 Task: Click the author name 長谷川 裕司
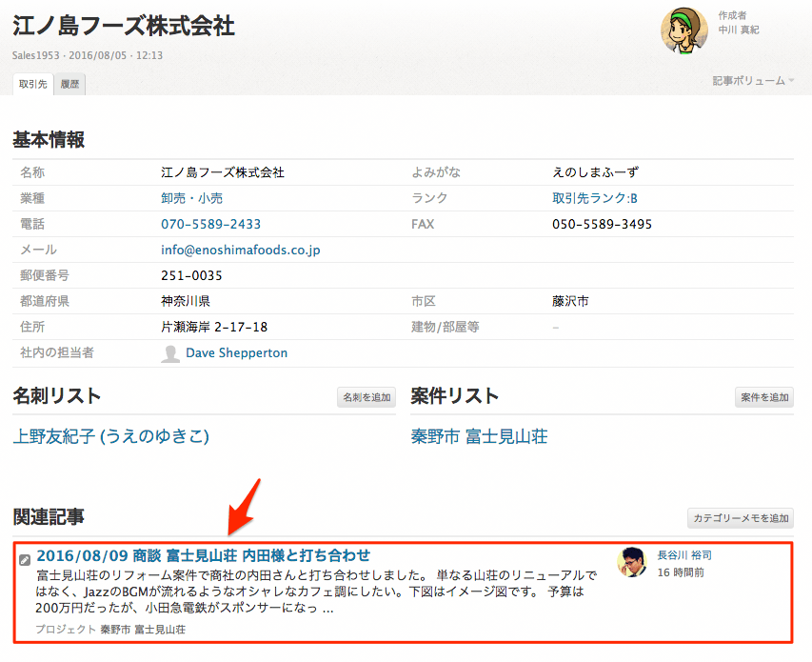pos(684,555)
